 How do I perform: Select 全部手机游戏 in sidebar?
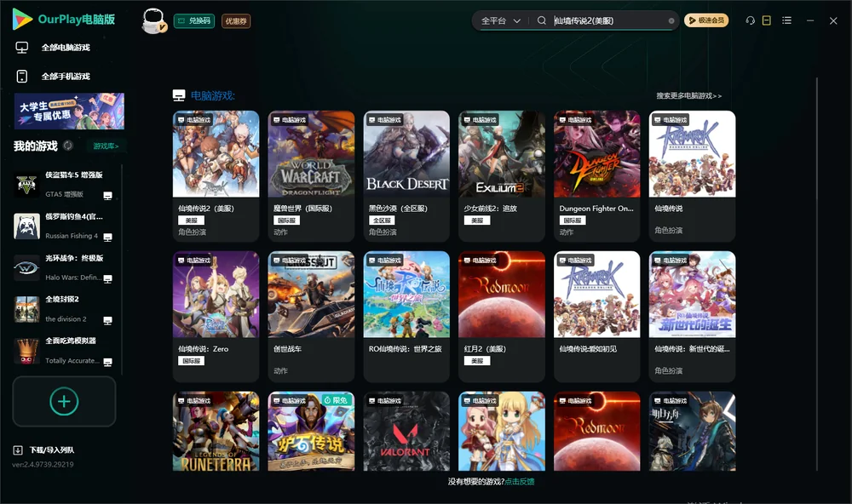click(66, 77)
